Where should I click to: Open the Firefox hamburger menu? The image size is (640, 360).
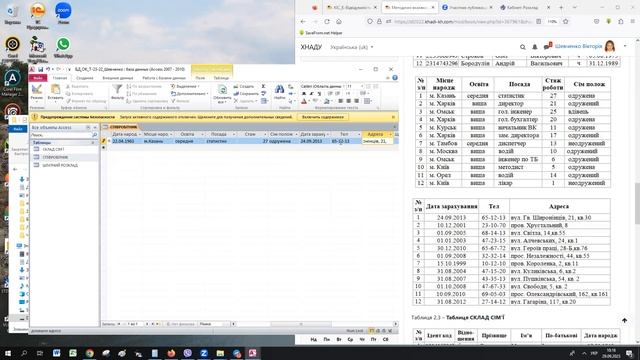(x=633, y=22)
